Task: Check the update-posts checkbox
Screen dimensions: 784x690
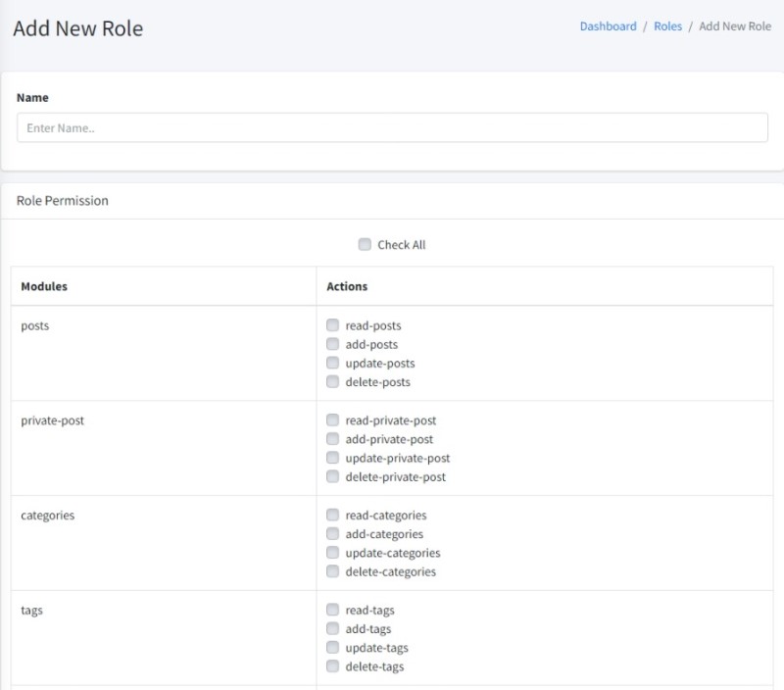Action: pyautogui.click(x=333, y=363)
